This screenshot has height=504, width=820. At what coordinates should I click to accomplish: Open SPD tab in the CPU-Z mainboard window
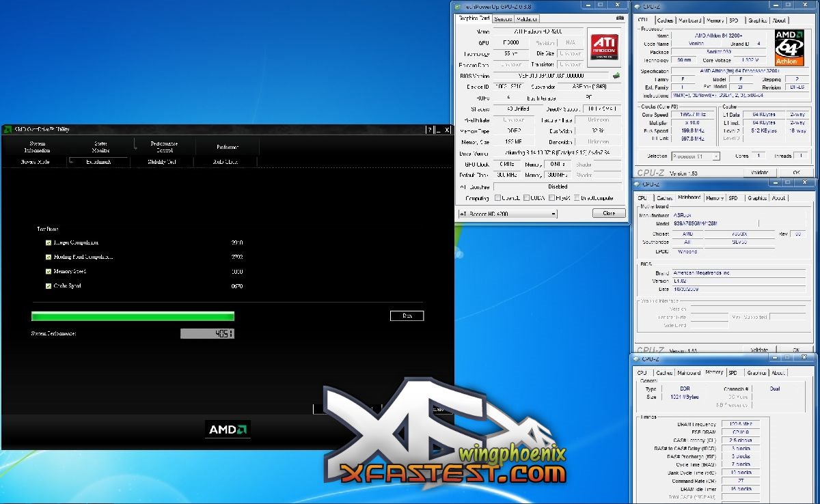coord(733,198)
